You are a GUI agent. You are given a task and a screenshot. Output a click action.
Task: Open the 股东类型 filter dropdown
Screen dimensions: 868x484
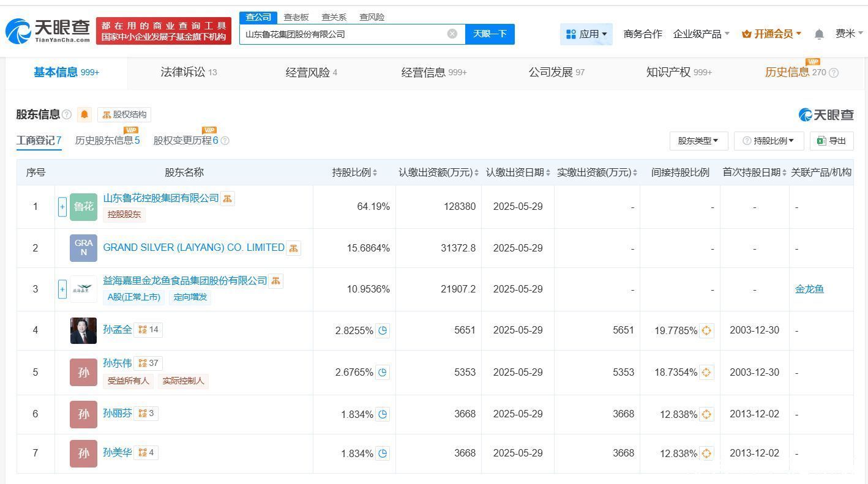tap(698, 141)
